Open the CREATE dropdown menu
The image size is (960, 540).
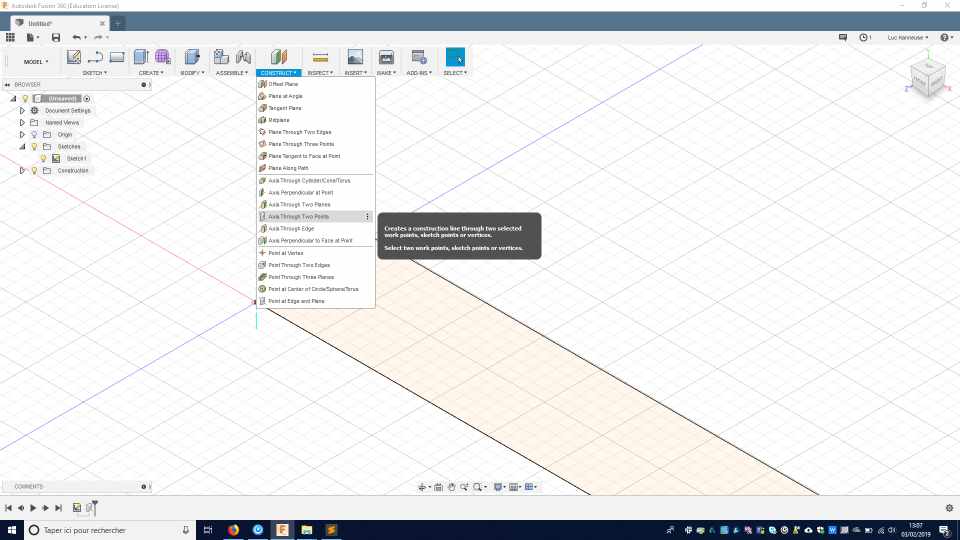click(151, 73)
